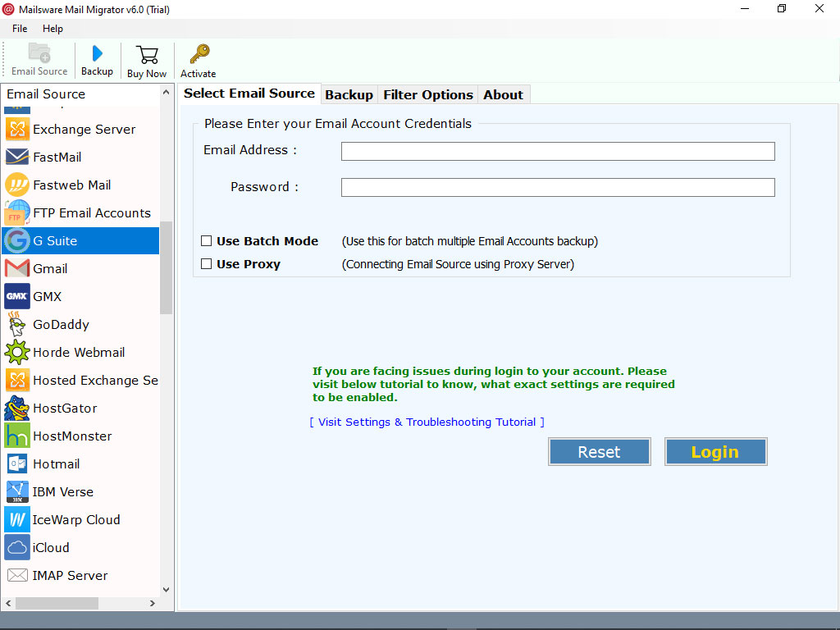This screenshot has height=630, width=840.
Task: Select the "iCloud" list entry text
Action: tap(51, 547)
